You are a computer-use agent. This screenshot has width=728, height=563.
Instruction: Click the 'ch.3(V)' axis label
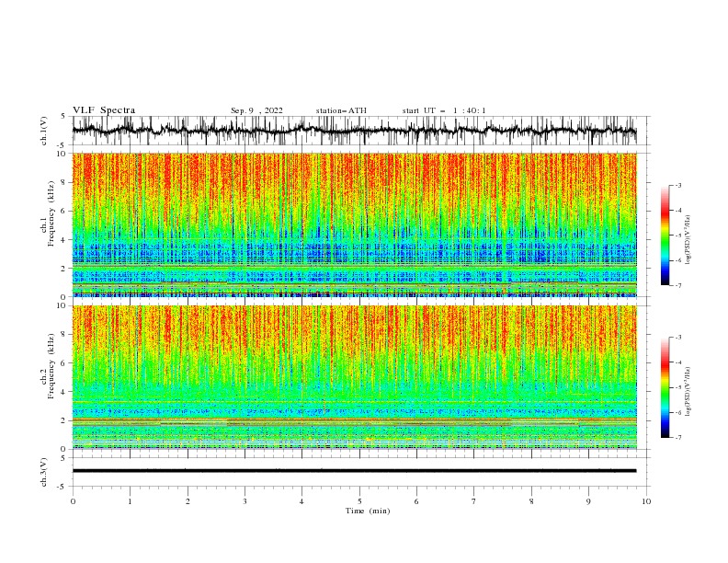44,472
